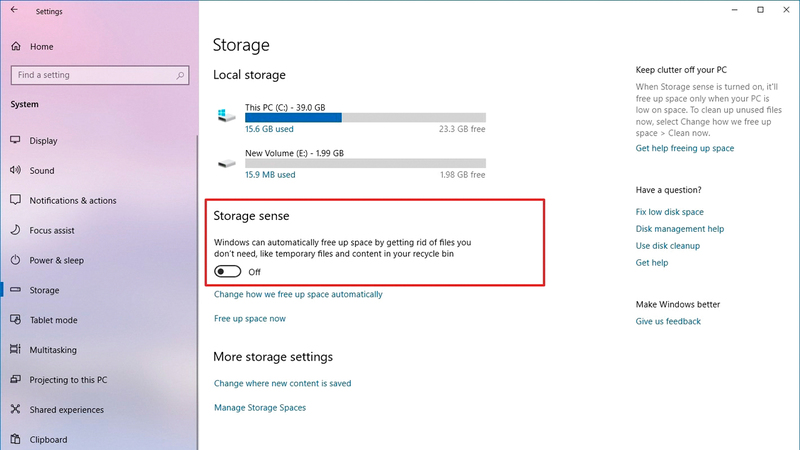The image size is (800, 450).
Task: Click the Power & sleep icon
Action: pyautogui.click(x=16, y=260)
